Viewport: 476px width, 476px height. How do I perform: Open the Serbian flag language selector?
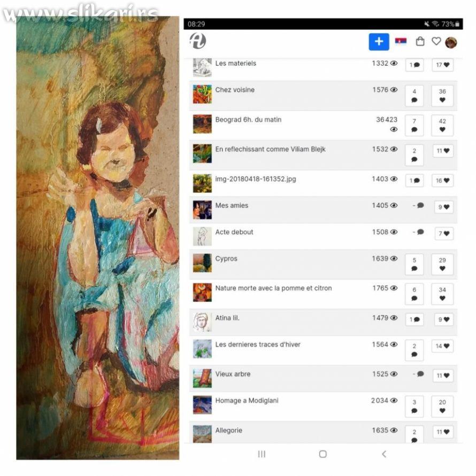(x=401, y=41)
